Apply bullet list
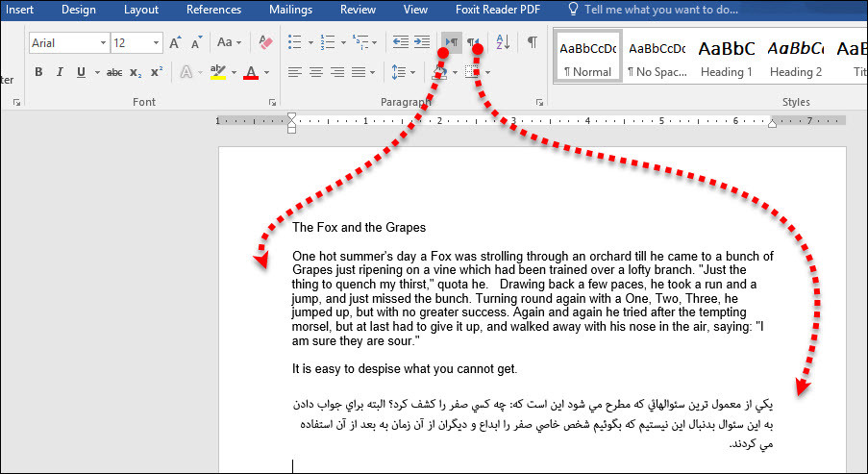The image size is (868, 474). point(294,42)
